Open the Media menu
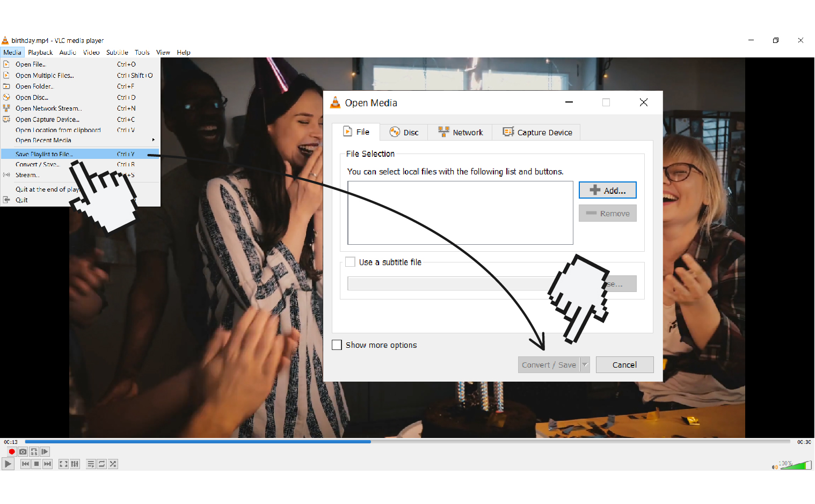Viewport: 815px width, 504px height. click(12, 53)
